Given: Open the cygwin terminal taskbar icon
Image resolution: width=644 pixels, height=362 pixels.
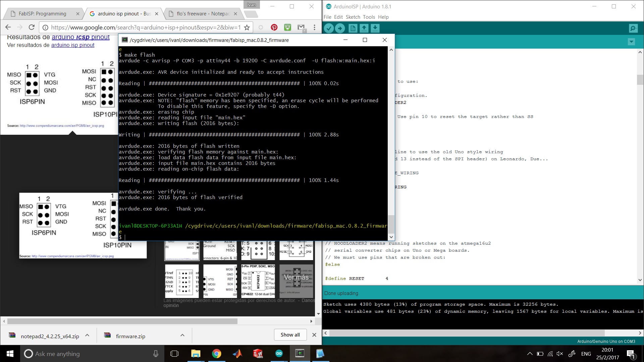Looking at the screenshot, I should (300, 354).
